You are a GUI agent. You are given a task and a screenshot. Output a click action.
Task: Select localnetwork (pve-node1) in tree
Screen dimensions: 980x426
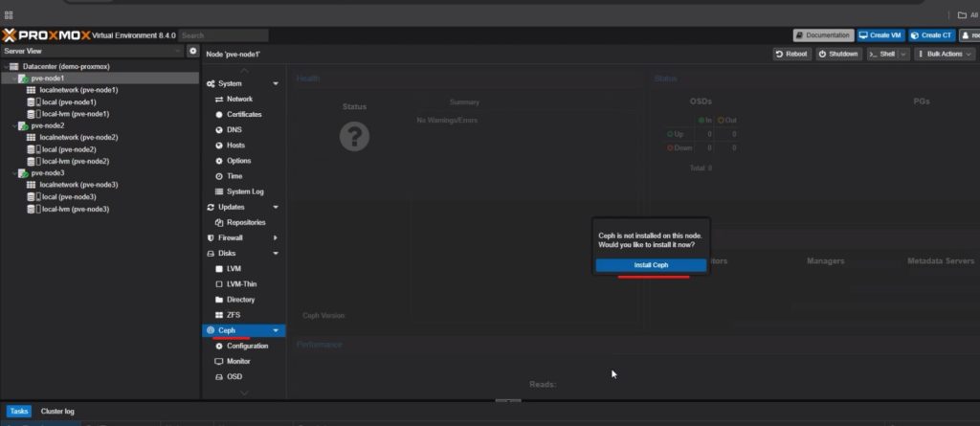[x=78, y=90]
